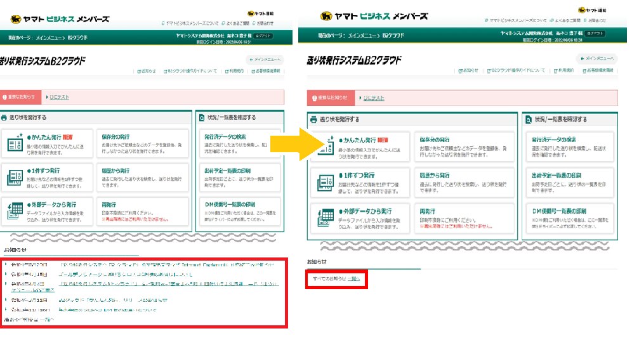This screenshot has height=364, width=632.
Task: Click メインメニュー breadcrumb link in left screenshot
Action: [x=48, y=38]
